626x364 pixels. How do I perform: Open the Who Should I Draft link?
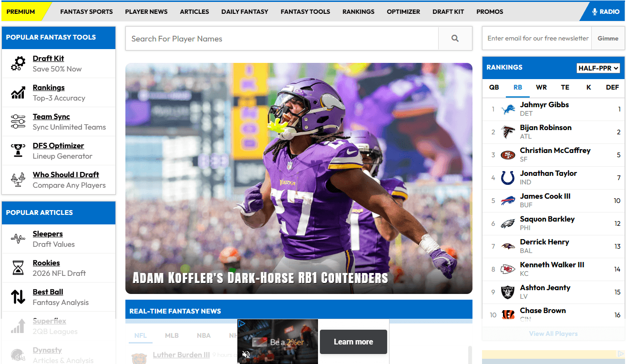[x=66, y=174]
